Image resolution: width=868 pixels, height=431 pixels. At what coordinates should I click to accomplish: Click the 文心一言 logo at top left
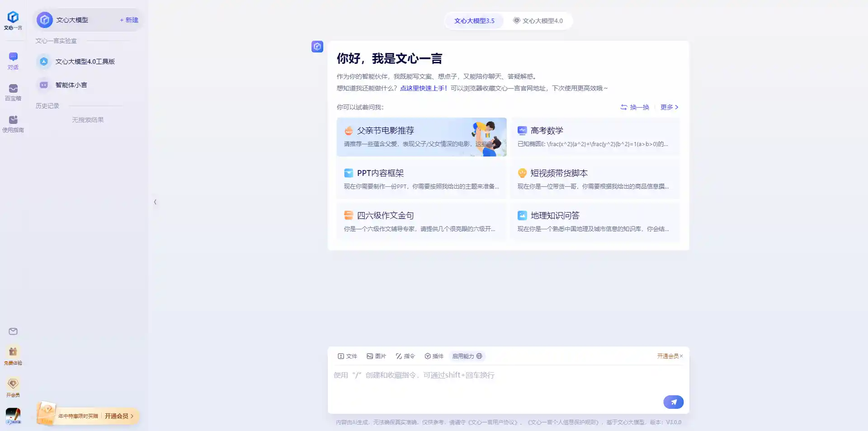13,20
